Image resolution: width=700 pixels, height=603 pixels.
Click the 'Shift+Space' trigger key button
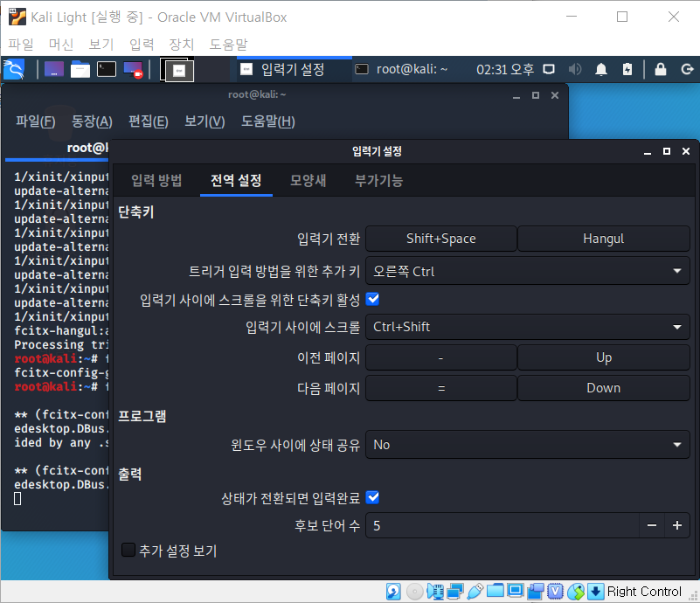(x=441, y=239)
